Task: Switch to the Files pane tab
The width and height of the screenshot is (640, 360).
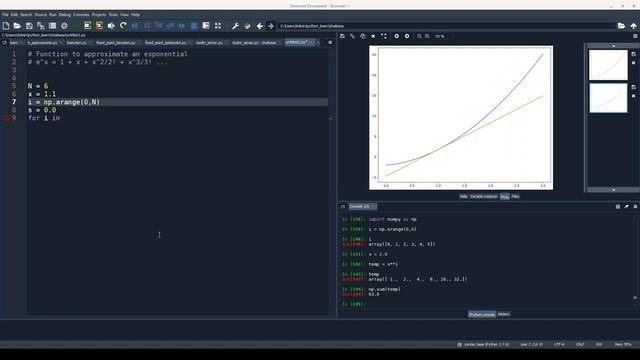Action: (x=516, y=196)
